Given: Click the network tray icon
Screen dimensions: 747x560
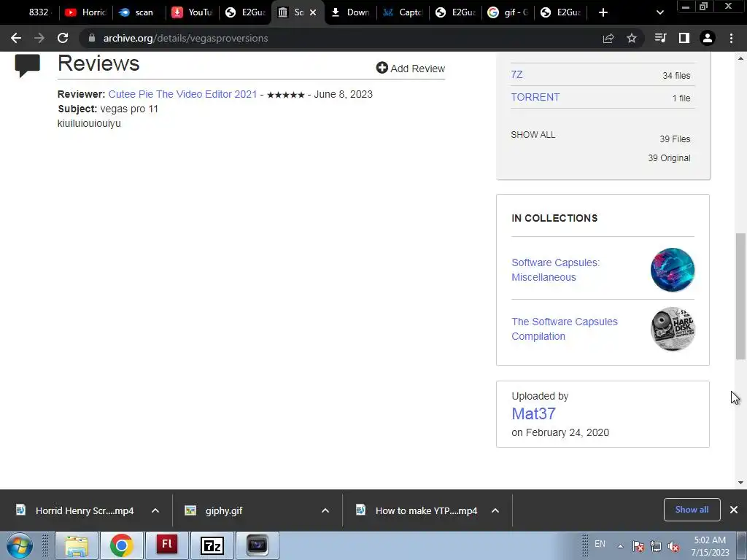Looking at the screenshot, I should (656, 546).
